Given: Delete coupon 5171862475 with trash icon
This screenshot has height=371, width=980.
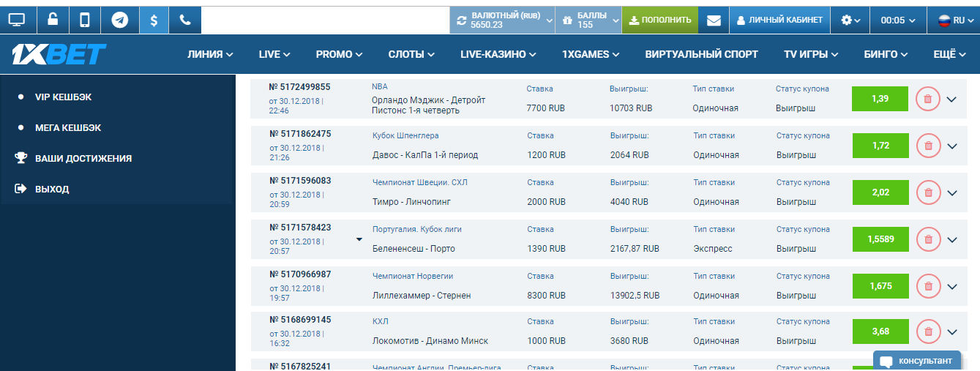Looking at the screenshot, I should 928,146.
